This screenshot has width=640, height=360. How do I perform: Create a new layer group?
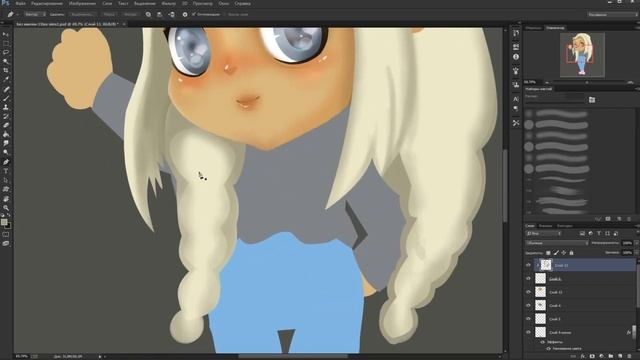(611, 356)
